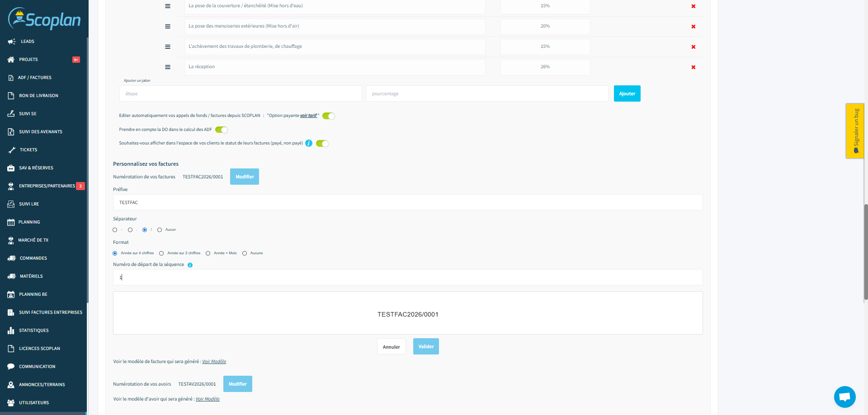
Task: Go to Planning in the sidebar
Action: pos(29,222)
